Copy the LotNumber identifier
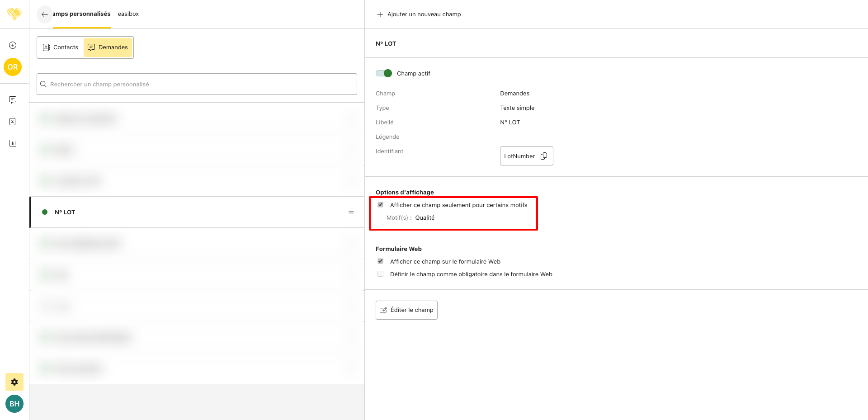The height and width of the screenshot is (420, 868). point(544,156)
